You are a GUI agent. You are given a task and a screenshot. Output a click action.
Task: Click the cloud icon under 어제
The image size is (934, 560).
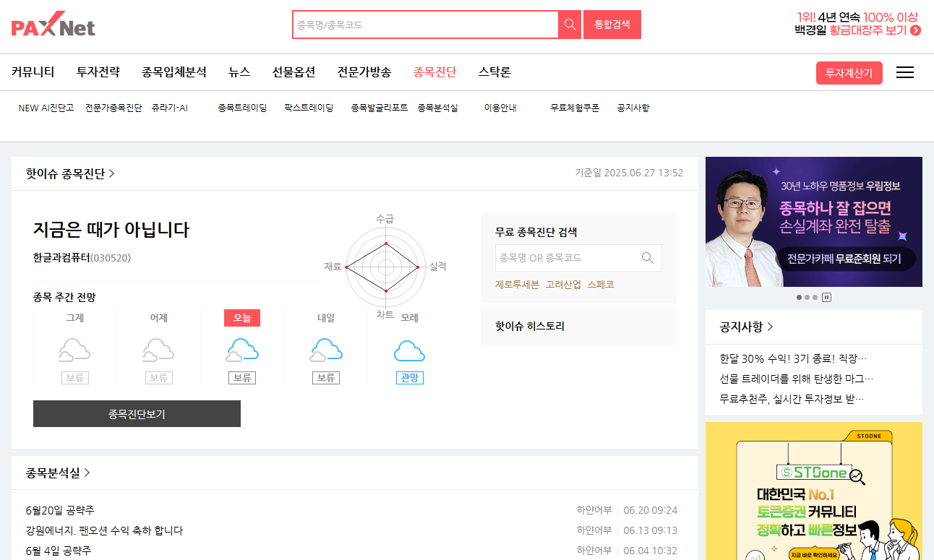coord(158,350)
